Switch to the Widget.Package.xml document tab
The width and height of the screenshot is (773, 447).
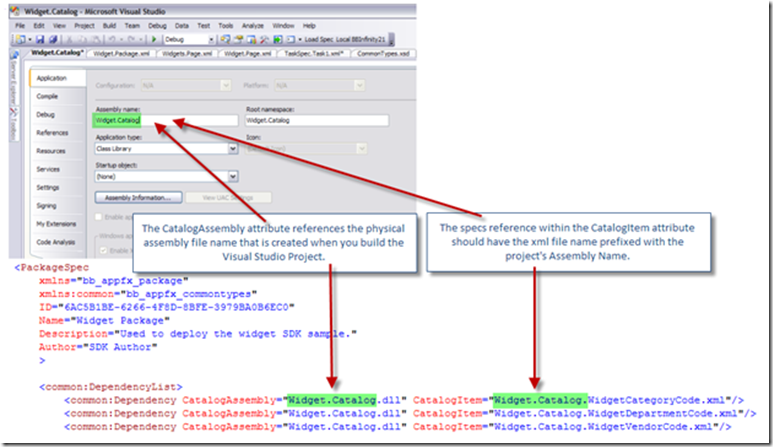tap(121, 53)
